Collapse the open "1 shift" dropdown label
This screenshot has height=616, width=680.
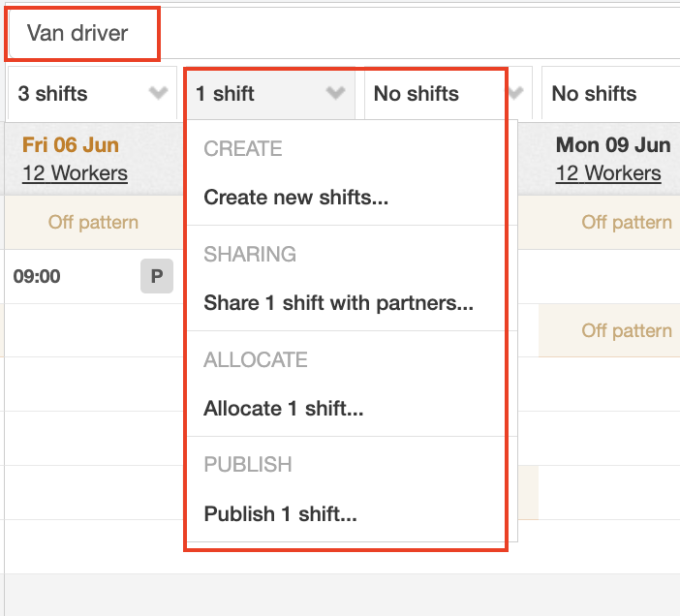pos(226,94)
